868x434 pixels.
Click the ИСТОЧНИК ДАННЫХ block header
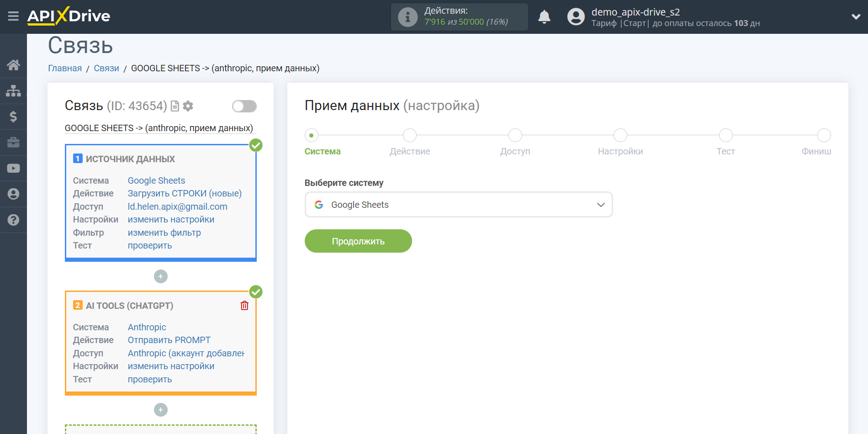point(130,159)
